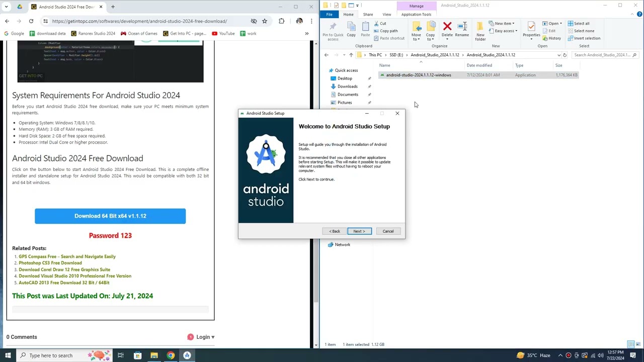Image resolution: width=644 pixels, height=362 pixels.
Task: Open the Photoshop CS3 Free Download related post
Action: point(50,263)
